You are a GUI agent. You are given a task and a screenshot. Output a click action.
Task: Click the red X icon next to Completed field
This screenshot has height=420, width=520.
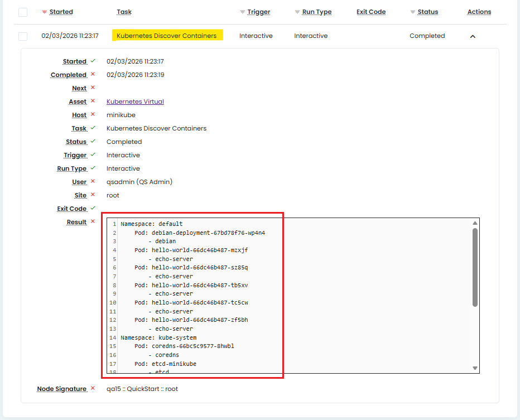tap(93, 74)
